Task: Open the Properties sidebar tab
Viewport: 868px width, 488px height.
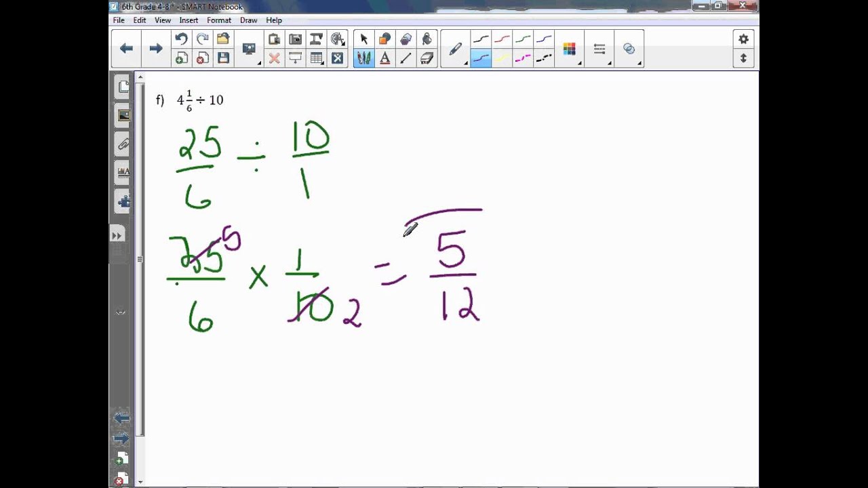Action: 123,172
